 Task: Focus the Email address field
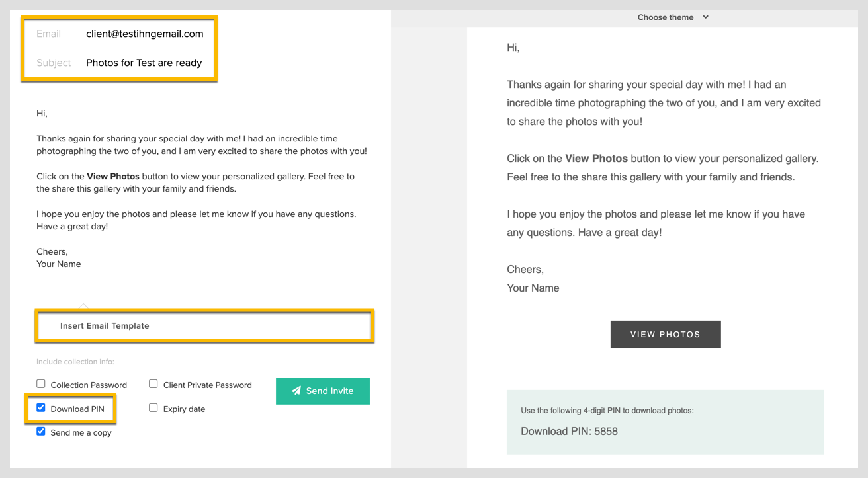145,34
